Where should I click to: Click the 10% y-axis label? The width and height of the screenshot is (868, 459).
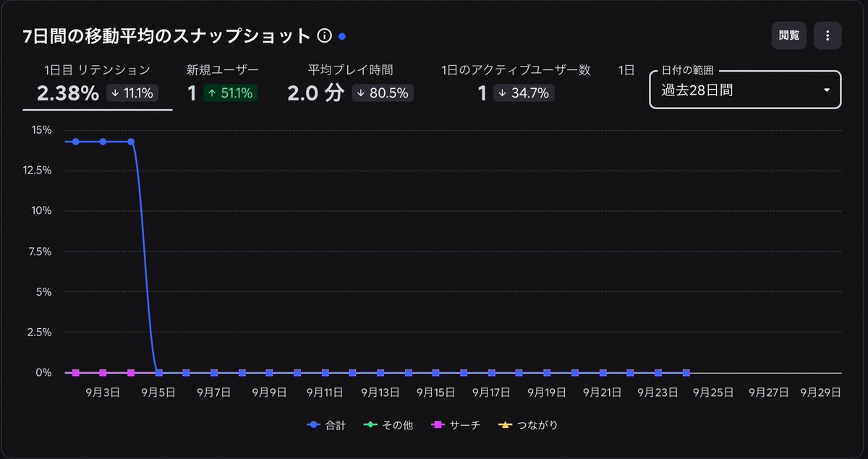[41, 211]
